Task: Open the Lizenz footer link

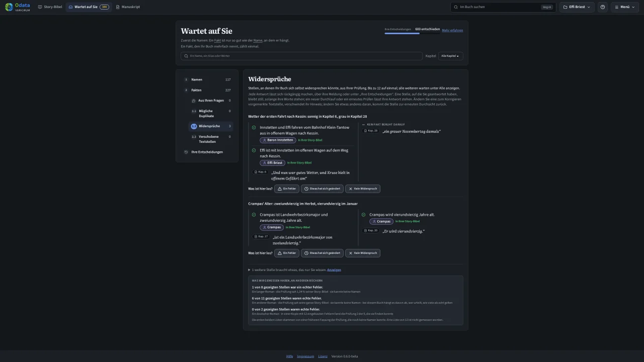Action: pos(323,356)
